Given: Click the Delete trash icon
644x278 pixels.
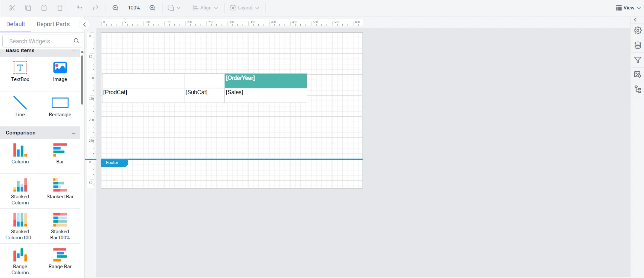Looking at the screenshot, I should tap(60, 8).
